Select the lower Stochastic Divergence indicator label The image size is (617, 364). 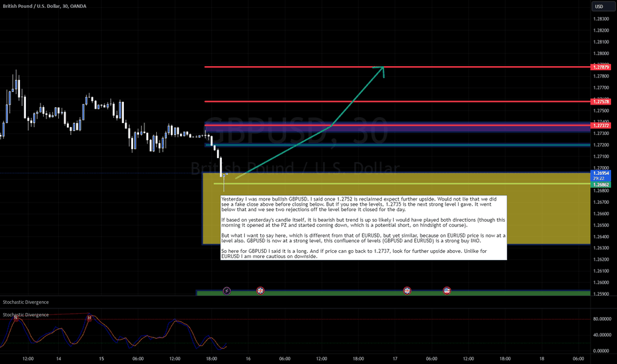26,315
